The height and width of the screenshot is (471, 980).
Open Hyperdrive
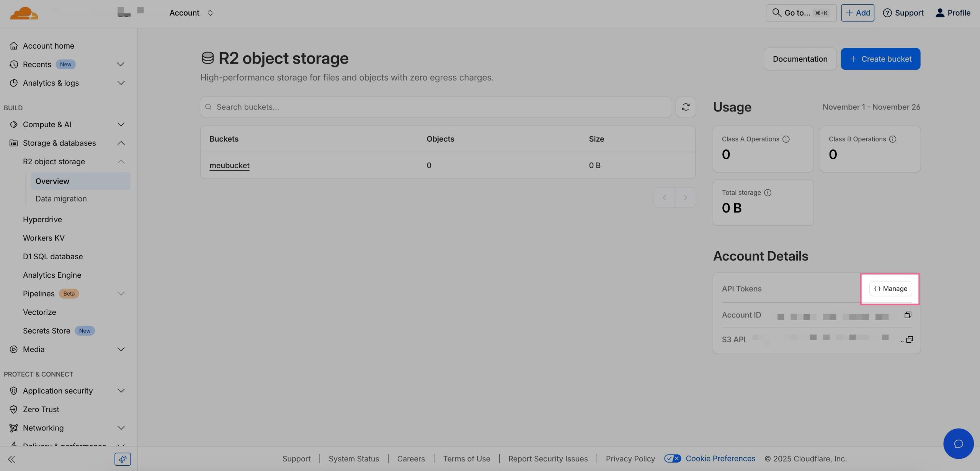pyautogui.click(x=42, y=219)
